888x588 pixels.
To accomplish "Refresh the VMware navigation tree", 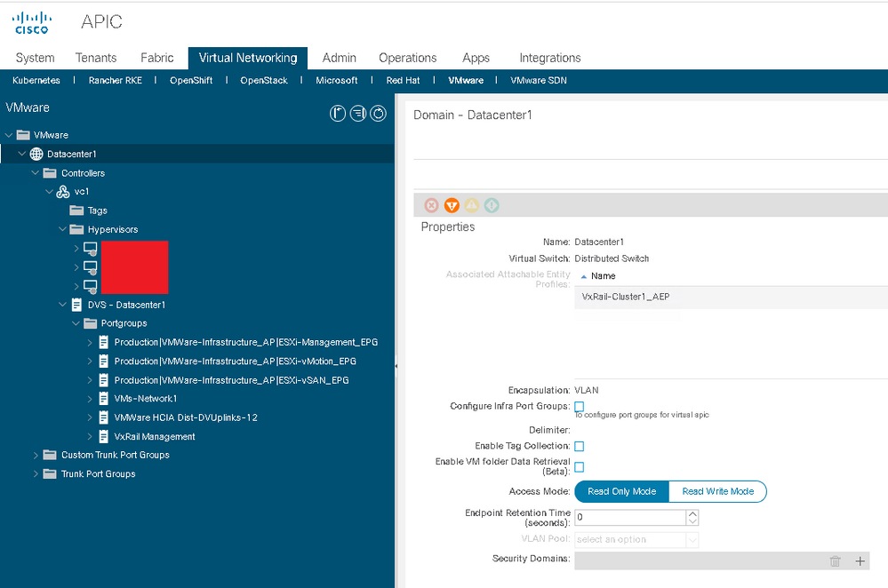I will [x=379, y=114].
